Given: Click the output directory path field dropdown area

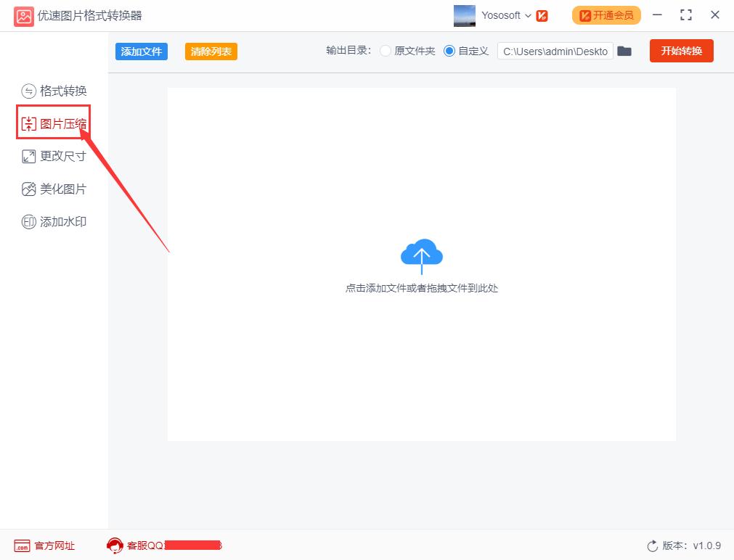Looking at the screenshot, I should click(x=555, y=51).
